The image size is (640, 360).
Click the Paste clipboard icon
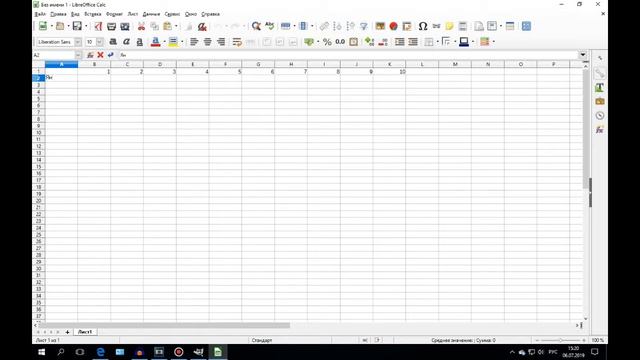tap(167, 27)
